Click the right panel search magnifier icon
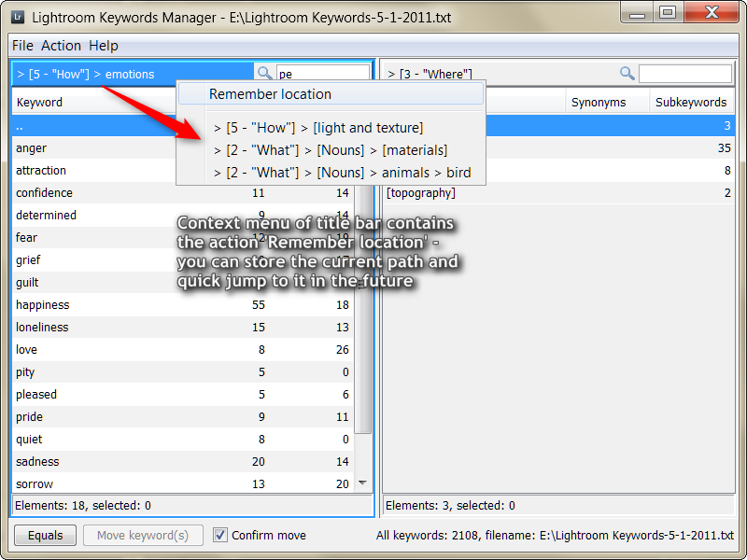This screenshot has width=747, height=560. tap(627, 73)
